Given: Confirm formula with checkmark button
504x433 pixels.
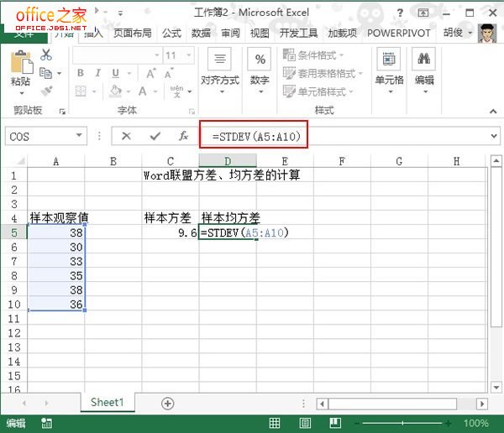Looking at the screenshot, I should [x=155, y=136].
